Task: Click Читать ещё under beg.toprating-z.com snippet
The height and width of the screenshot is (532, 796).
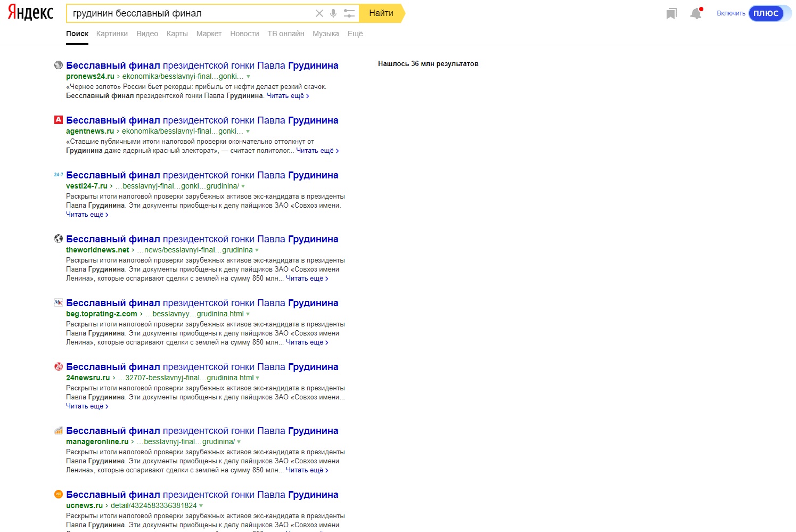Action: [307, 342]
